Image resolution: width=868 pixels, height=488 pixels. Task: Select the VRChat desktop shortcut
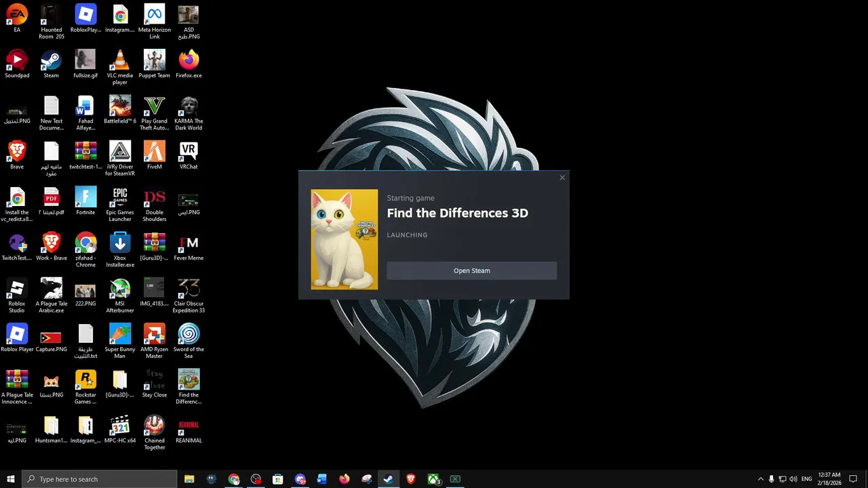tap(189, 155)
